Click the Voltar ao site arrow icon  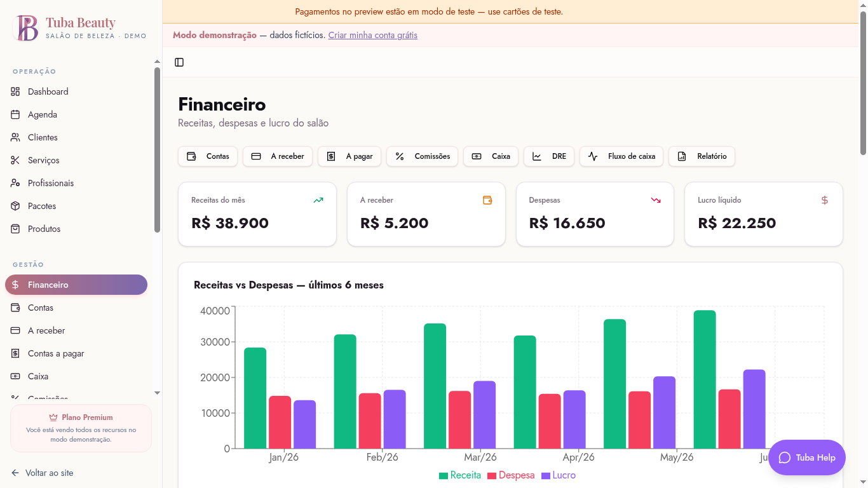point(15,473)
